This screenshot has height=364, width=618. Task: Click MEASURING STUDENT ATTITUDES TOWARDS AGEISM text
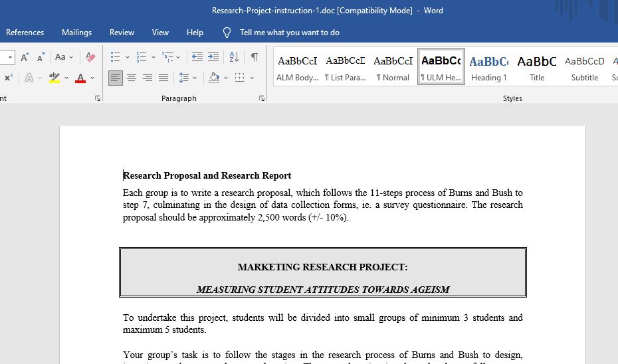click(x=323, y=290)
